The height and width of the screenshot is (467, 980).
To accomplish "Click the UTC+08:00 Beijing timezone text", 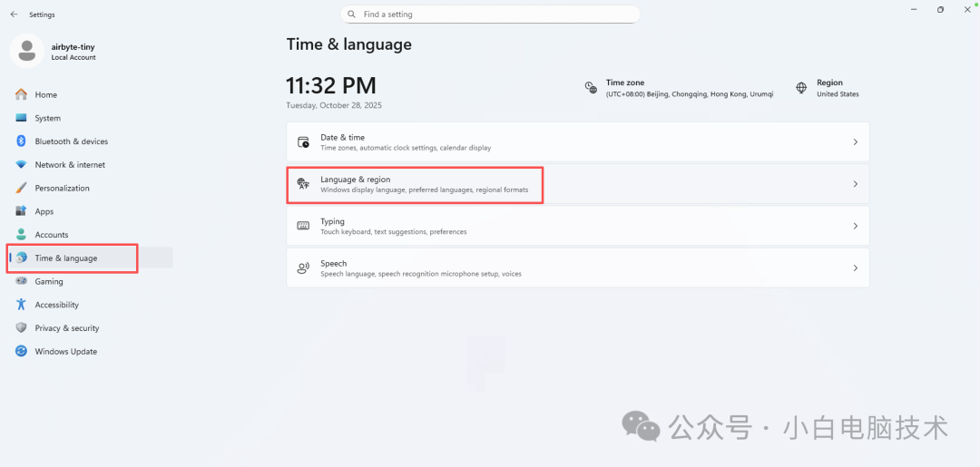I will [x=690, y=94].
